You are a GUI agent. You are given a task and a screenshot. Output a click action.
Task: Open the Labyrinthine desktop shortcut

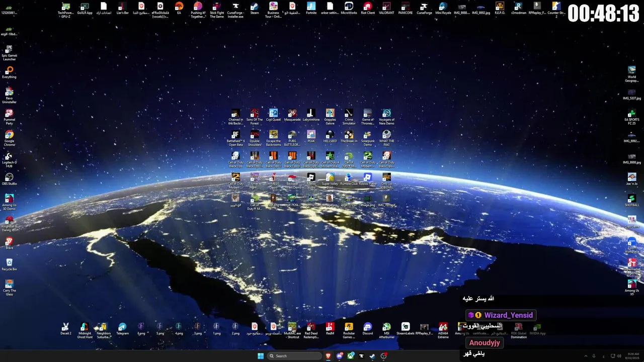coord(311,115)
